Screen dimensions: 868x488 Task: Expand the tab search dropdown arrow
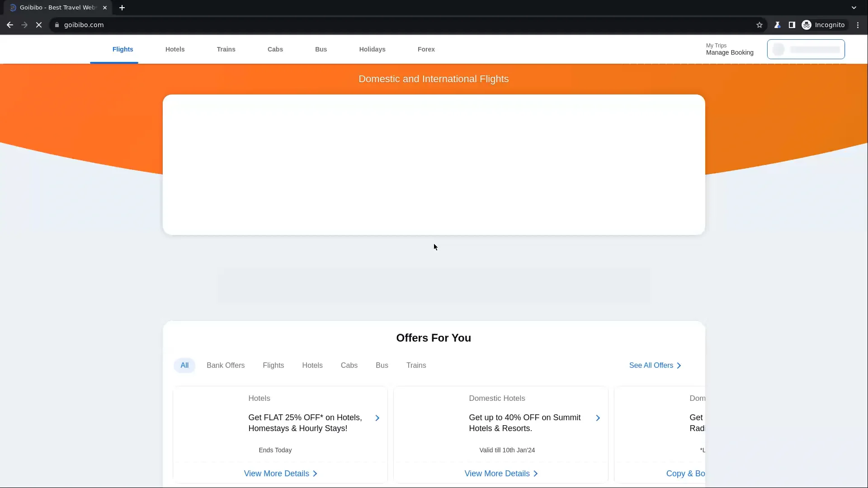pos(854,8)
